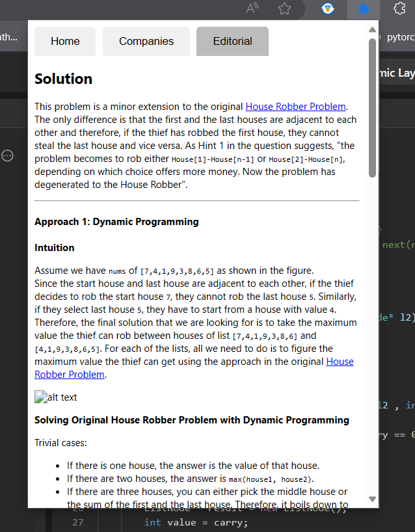Click 'Solving Original House Robber Problem' heading
415x532 pixels.
click(x=192, y=420)
